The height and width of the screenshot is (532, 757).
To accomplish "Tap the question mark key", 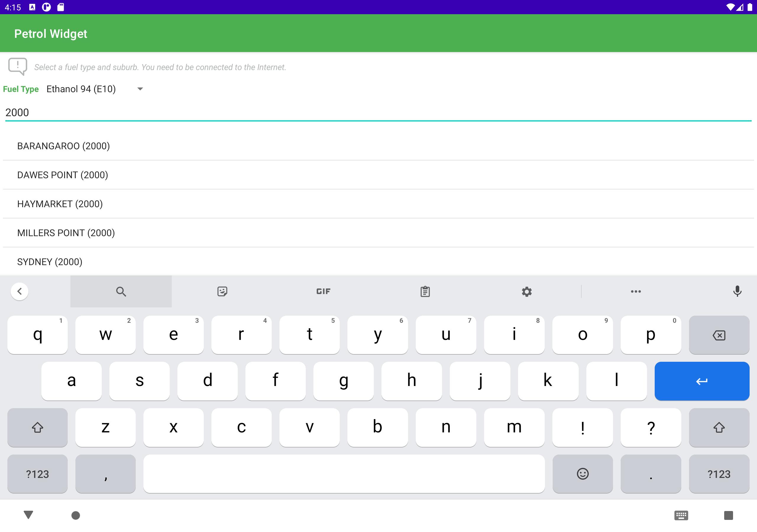I will (x=651, y=427).
